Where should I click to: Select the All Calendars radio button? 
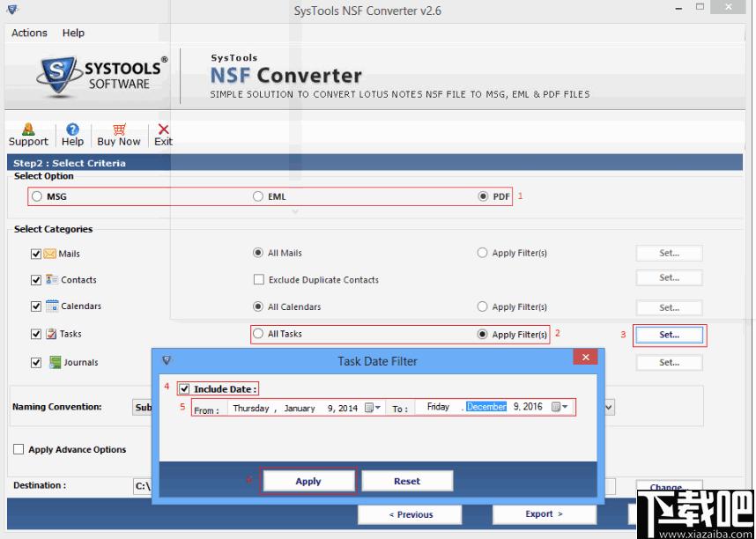pyautogui.click(x=258, y=306)
